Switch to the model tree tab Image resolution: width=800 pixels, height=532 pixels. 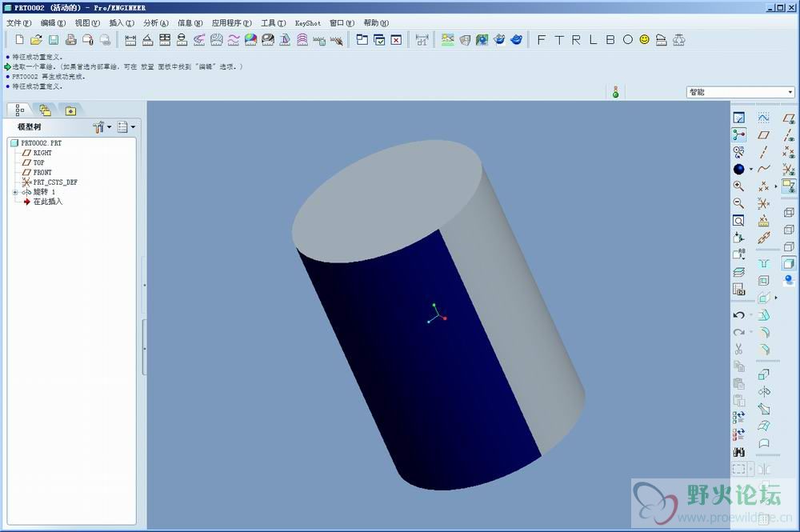19,110
